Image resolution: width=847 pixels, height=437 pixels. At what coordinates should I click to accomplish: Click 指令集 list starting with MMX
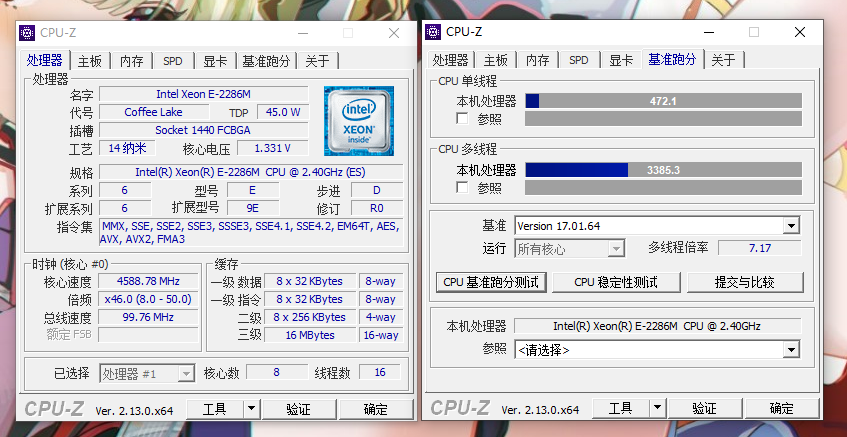251,233
